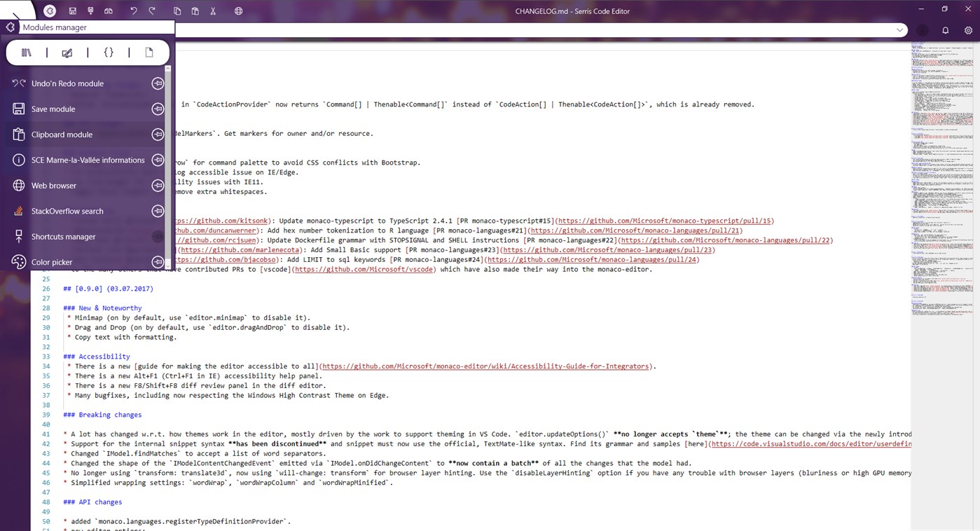Paste using the Paste toolbar icon
The image size is (980, 531).
pos(195,11)
